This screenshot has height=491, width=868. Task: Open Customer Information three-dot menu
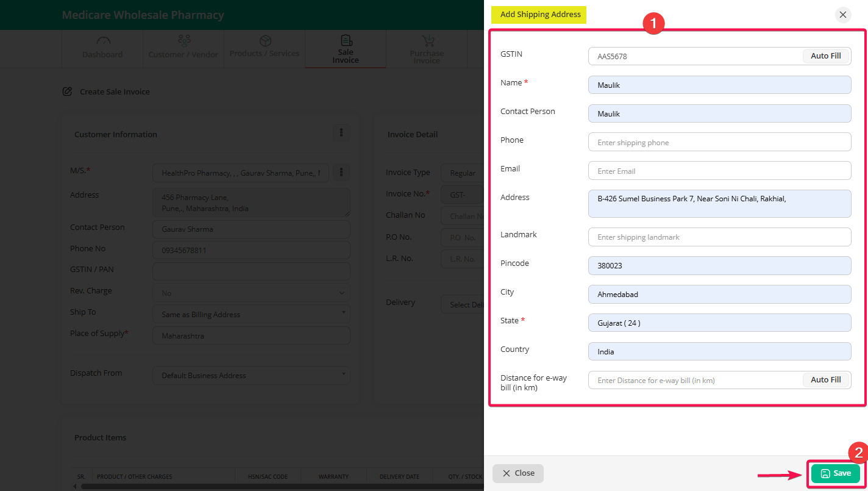click(341, 132)
